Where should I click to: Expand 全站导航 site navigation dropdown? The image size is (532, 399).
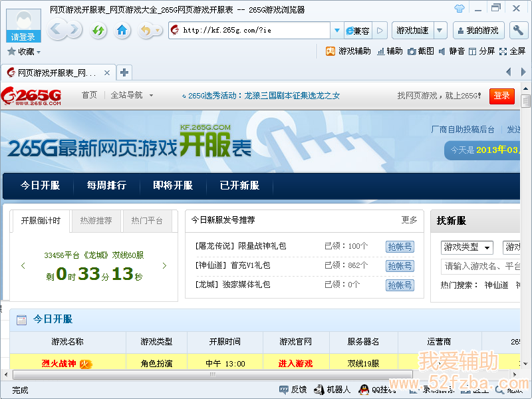[x=132, y=95]
